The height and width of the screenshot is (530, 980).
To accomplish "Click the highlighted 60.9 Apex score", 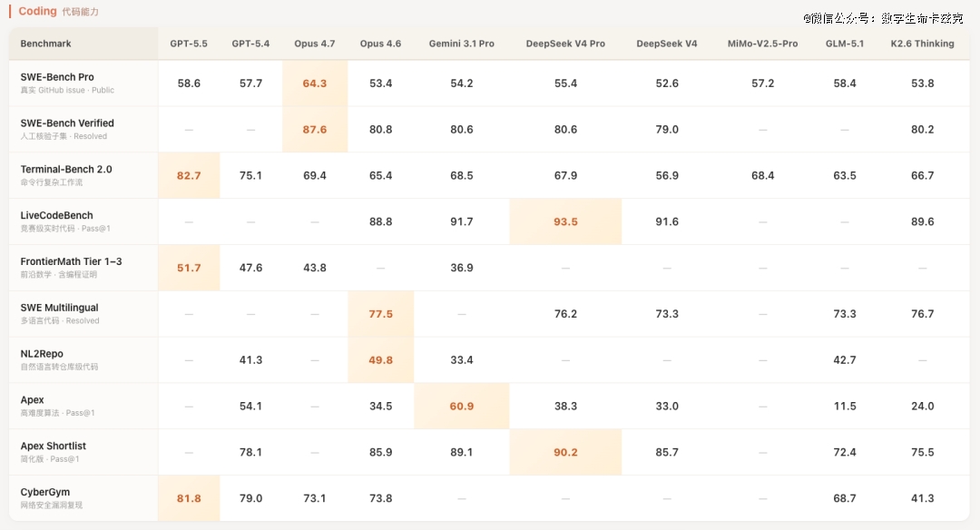I will pos(462,406).
